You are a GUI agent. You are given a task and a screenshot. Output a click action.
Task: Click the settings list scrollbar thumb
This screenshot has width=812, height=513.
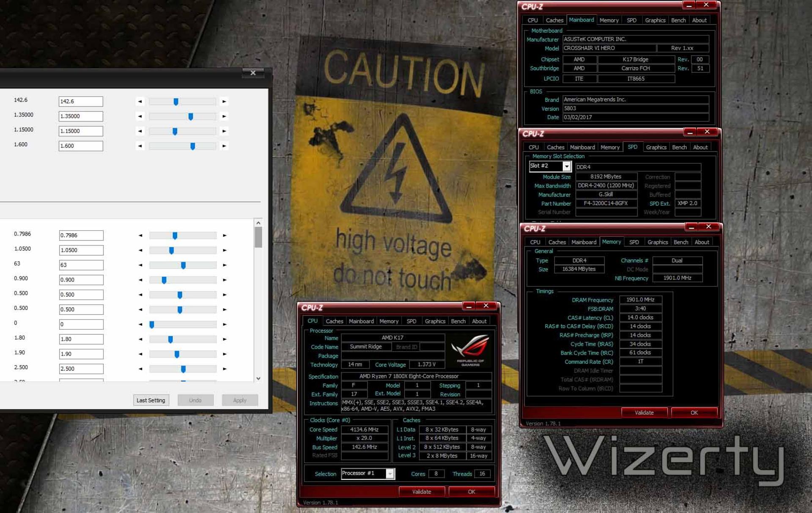(x=258, y=237)
